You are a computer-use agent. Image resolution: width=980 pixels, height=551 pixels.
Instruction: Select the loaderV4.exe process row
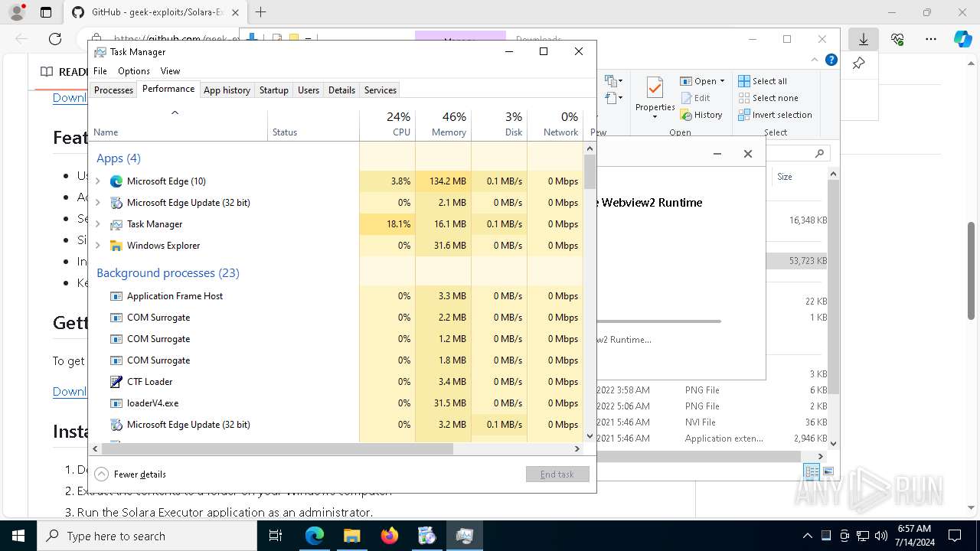336,403
